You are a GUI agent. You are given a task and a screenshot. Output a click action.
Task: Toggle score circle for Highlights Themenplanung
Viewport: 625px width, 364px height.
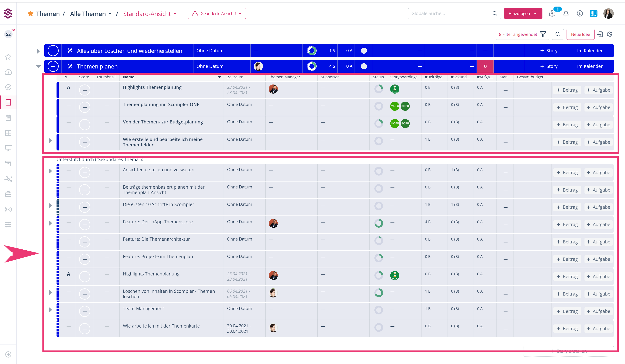tap(84, 90)
